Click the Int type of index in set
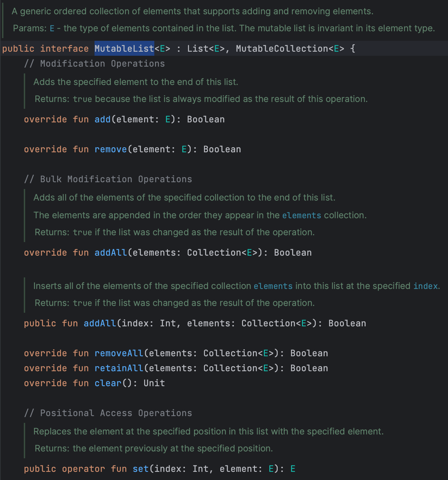This screenshot has width=448, height=480. tap(201, 469)
